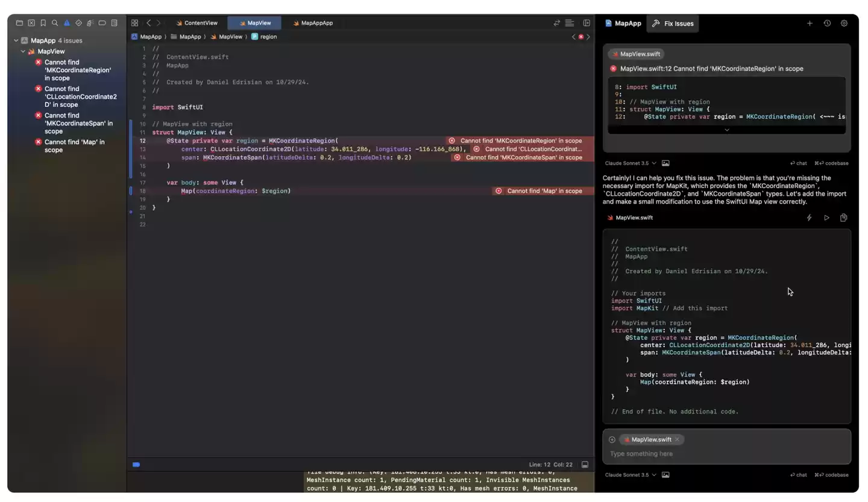Start a new chat with the plus icon

(810, 23)
